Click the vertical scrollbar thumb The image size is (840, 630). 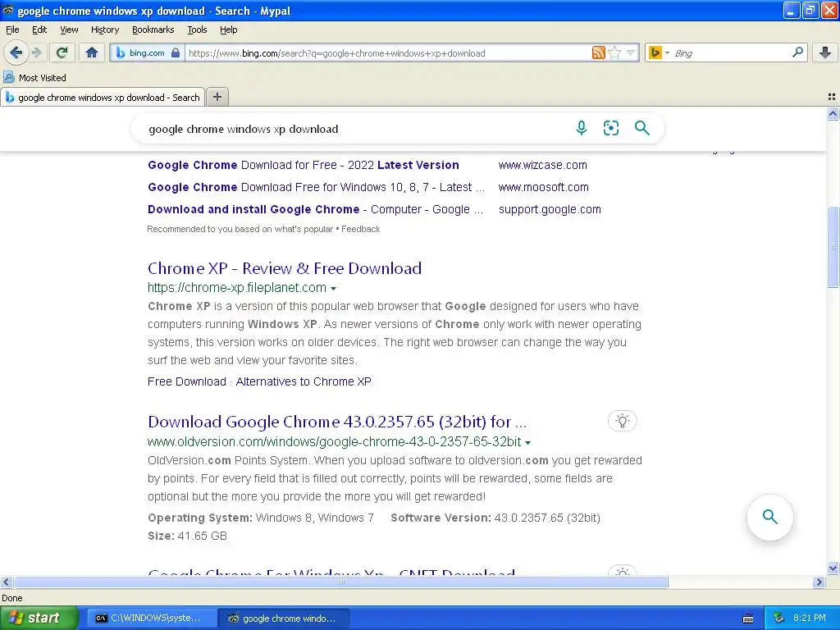click(x=833, y=247)
